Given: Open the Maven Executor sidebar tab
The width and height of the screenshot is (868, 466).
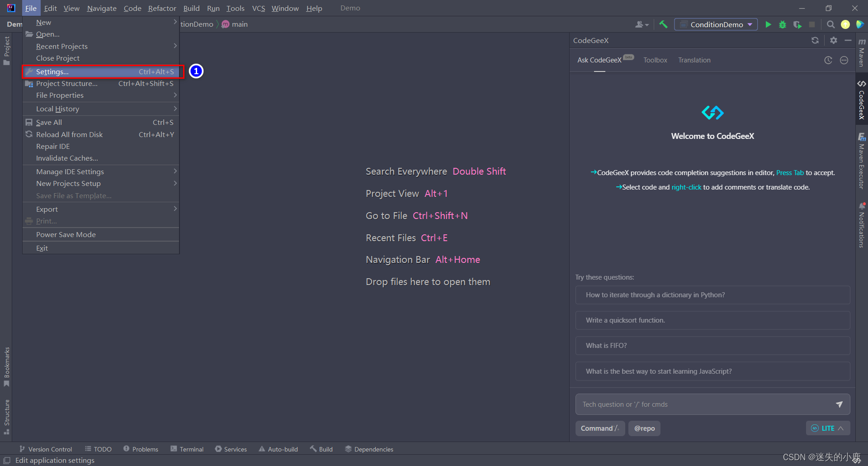Looking at the screenshot, I should (x=862, y=161).
